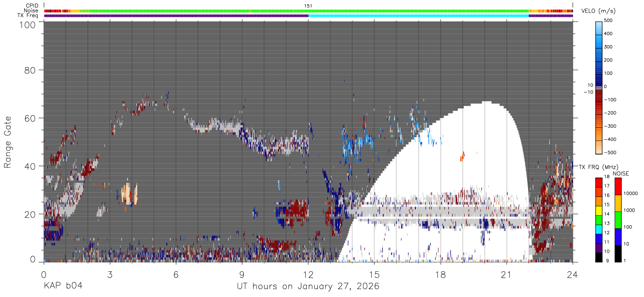Click the CPID value '151'
644x297 pixels.
(308, 6)
